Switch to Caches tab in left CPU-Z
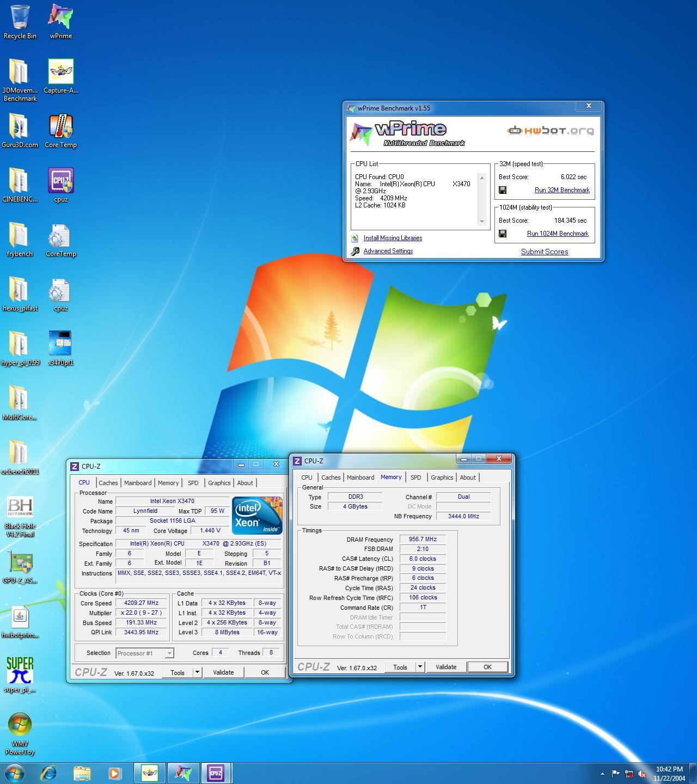The height and width of the screenshot is (784, 697). coord(108,483)
